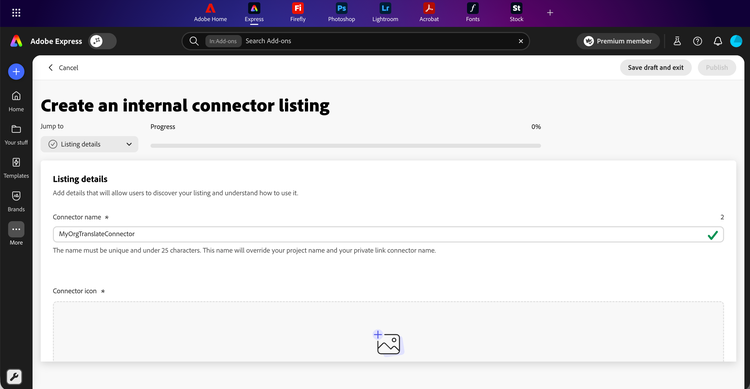Open More in sidebar
The height and width of the screenshot is (389, 750).
click(x=16, y=233)
